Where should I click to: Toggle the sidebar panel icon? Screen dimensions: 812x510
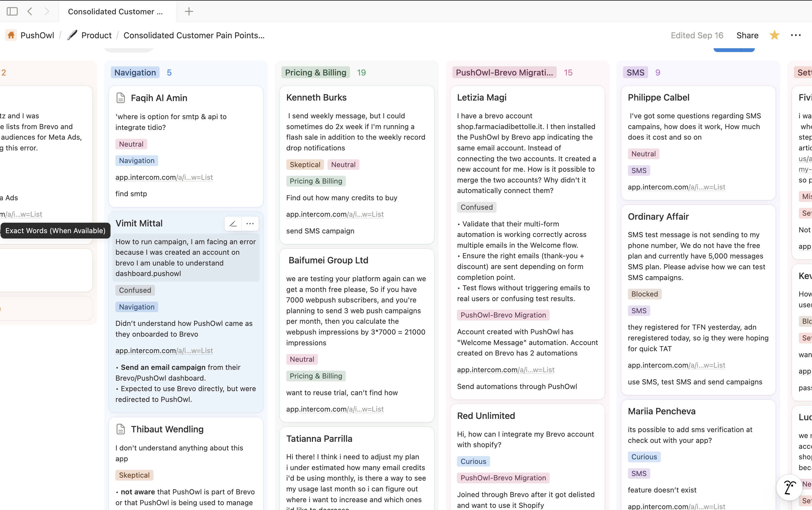[x=12, y=12]
